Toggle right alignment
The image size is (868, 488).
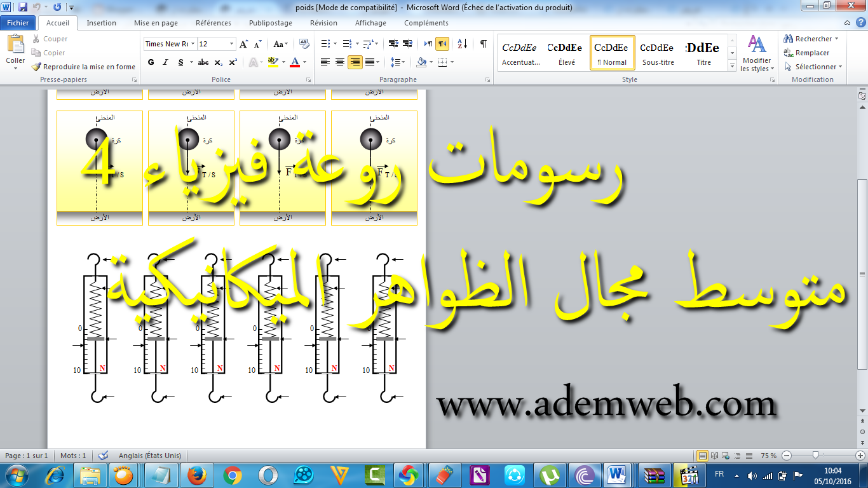[355, 62]
